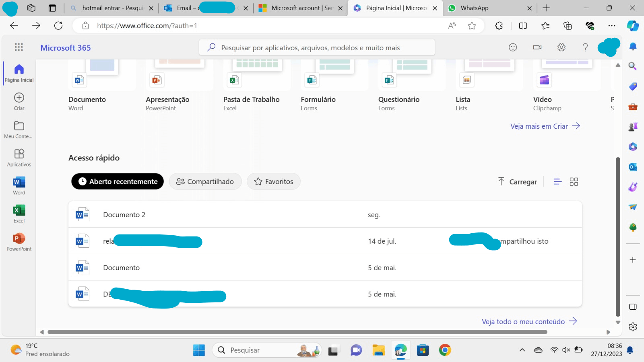Go back to the previous page

tap(14, 26)
